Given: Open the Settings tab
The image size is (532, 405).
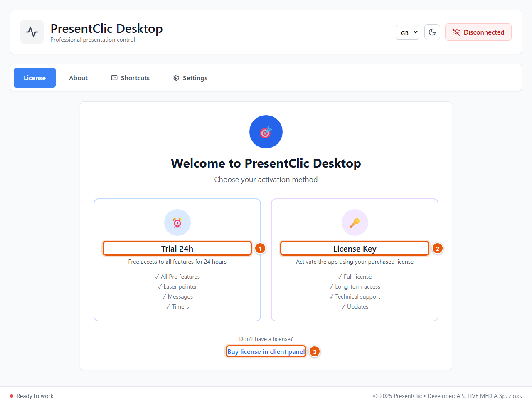Looking at the screenshot, I should coord(190,78).
